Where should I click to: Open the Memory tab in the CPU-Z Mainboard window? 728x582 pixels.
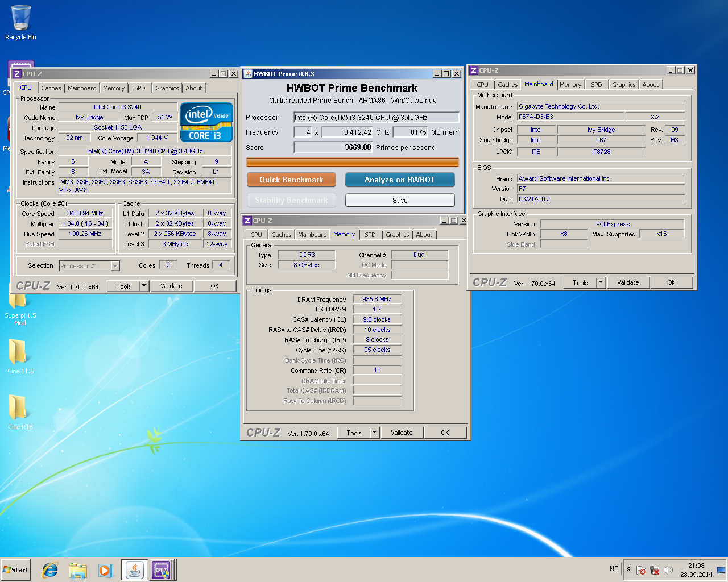coord(570,85)
